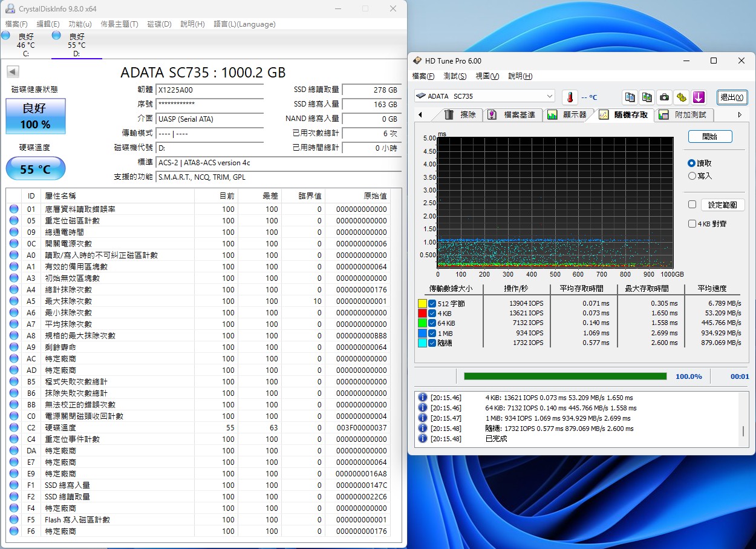The width and height of the screenshot is (756, 549).
Task: Select drive C: status icon at 46 °C
Action: click(5, 36)
